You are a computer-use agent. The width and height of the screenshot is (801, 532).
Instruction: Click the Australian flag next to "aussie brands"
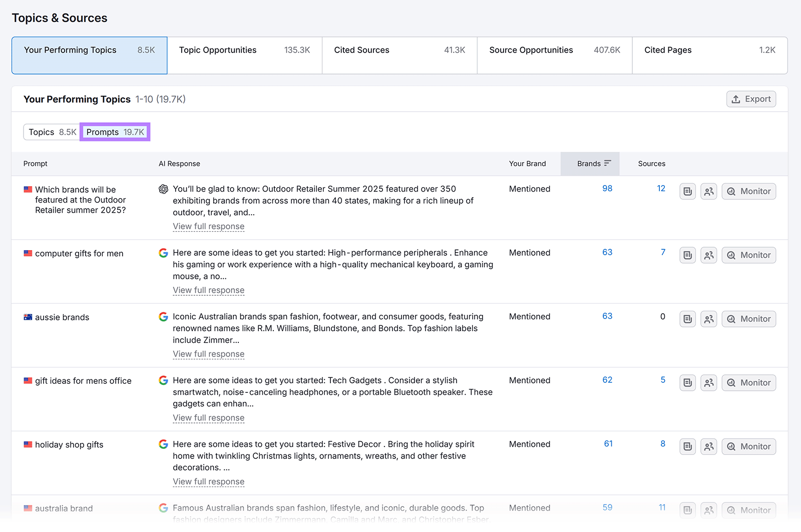[x=28, y=317]
